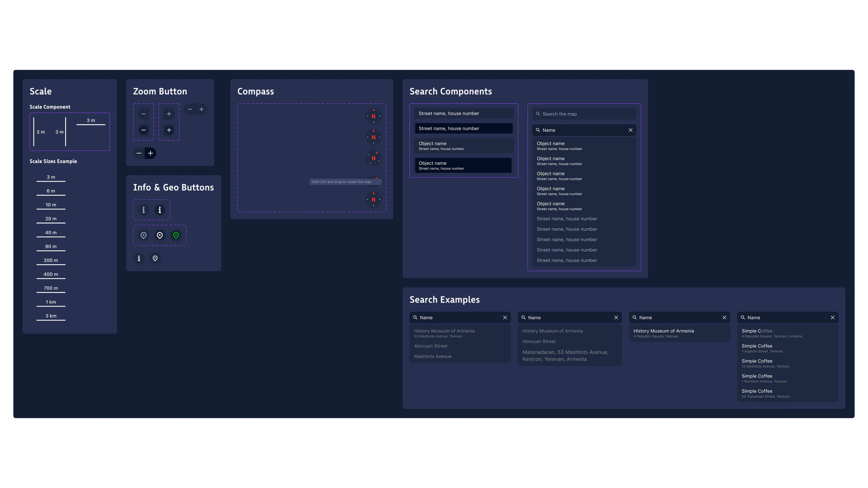This screenshot has width=868, height=488.
Task: Click the 10 m scale size example
Action: 51,206
